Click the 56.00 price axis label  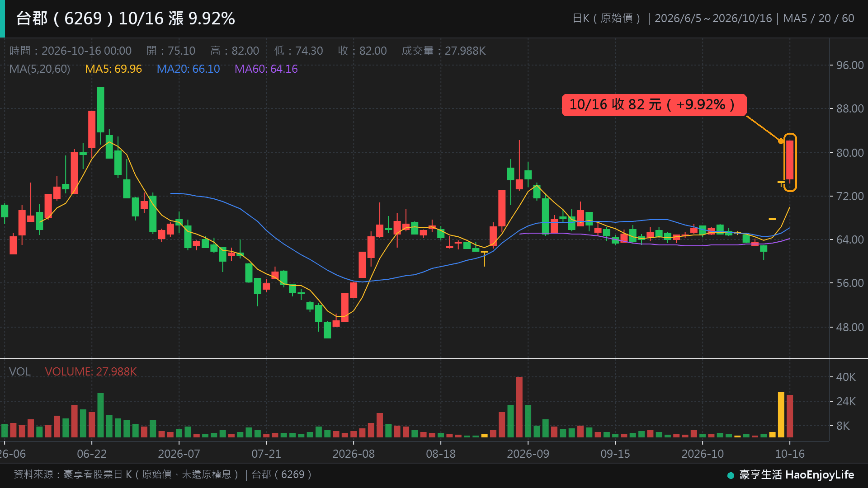click(x=850, y=283)
